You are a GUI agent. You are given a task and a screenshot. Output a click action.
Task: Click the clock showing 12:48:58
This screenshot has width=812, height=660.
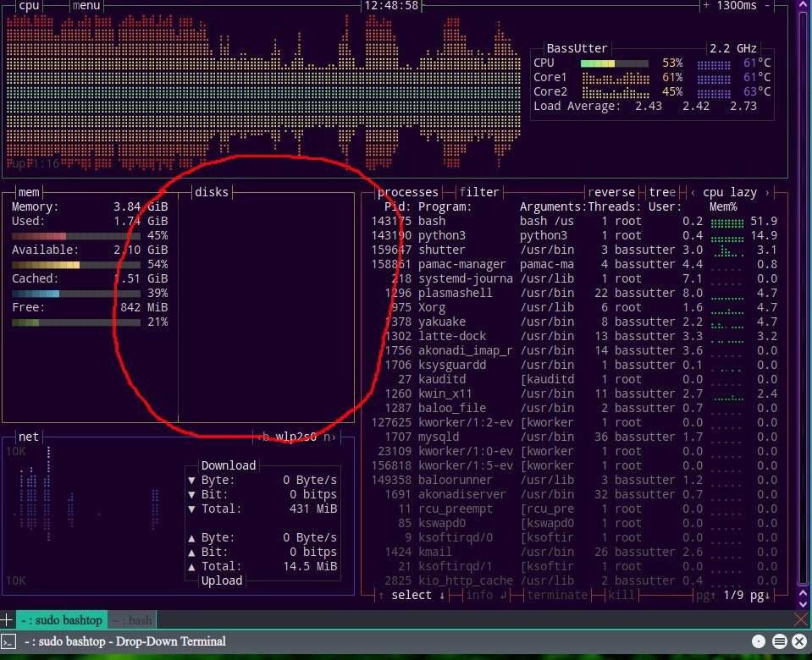[391, 6]
